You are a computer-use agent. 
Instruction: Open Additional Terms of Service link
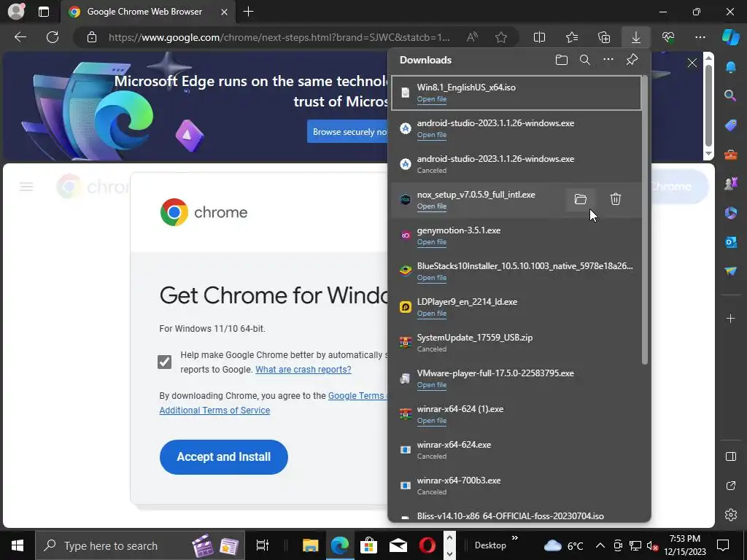point(214,410)
